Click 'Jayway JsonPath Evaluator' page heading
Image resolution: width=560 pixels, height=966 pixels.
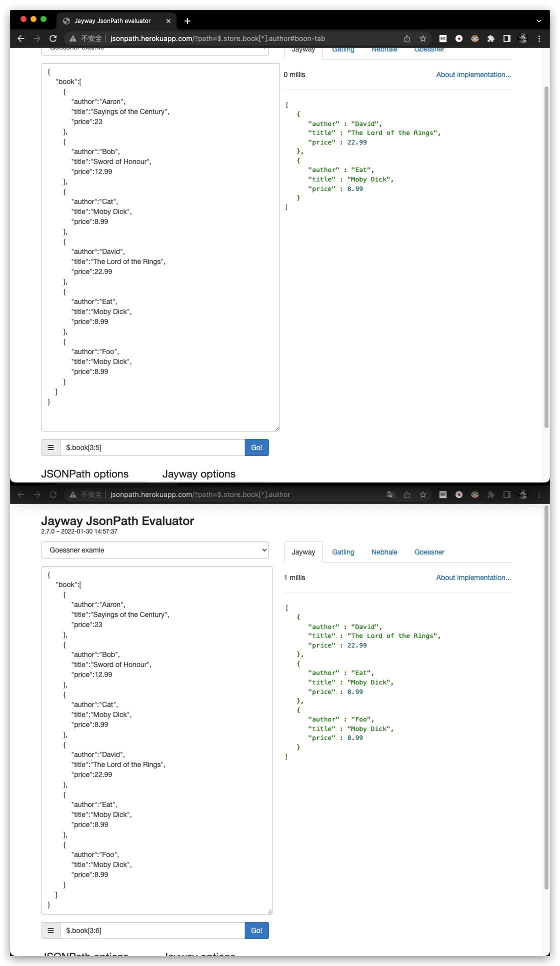(117, 521)
